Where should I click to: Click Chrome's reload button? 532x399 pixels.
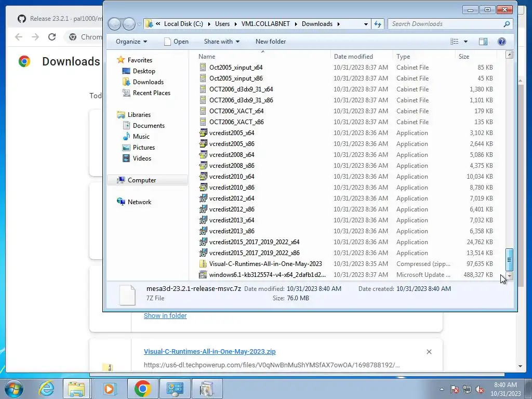[51, 37]
